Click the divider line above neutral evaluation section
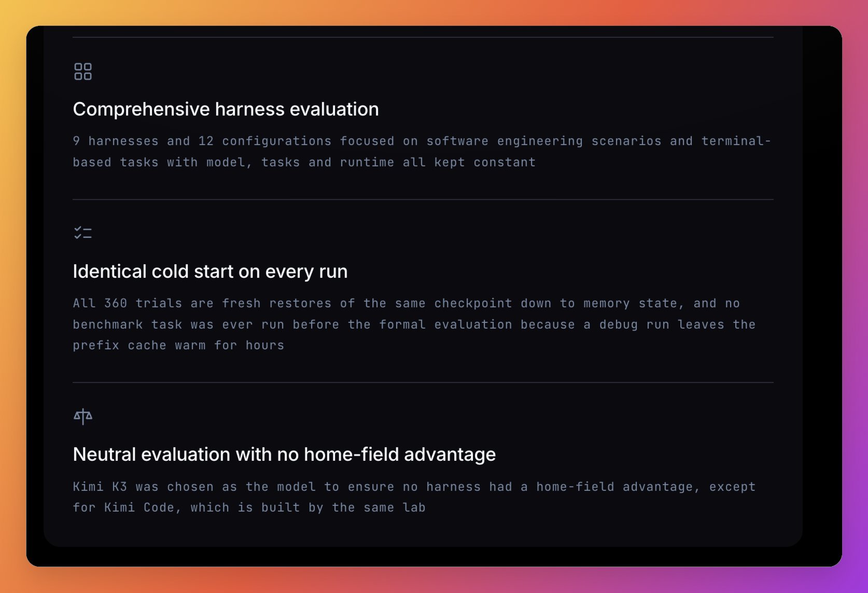The image size is (868, 593). (423, 383)
